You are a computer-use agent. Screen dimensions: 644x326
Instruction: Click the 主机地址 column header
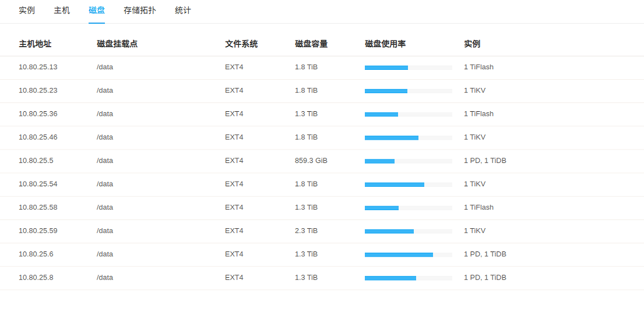click(x=35, y=44)
